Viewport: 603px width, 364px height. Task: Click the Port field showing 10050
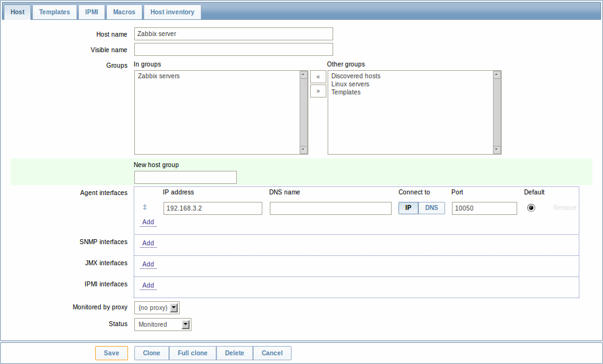pyautogui.click(x=484, y=208)
